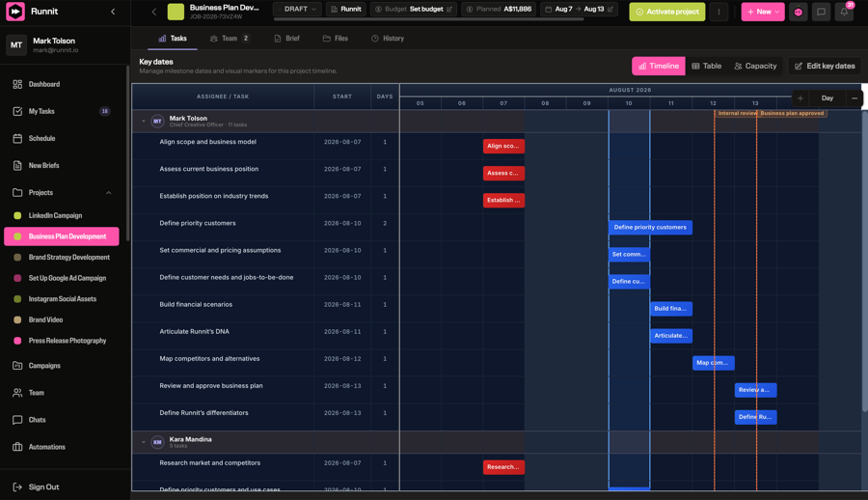Click the Planned A$11,886 chip
This screenshot has width=868, height=500.
pos(499,10)
